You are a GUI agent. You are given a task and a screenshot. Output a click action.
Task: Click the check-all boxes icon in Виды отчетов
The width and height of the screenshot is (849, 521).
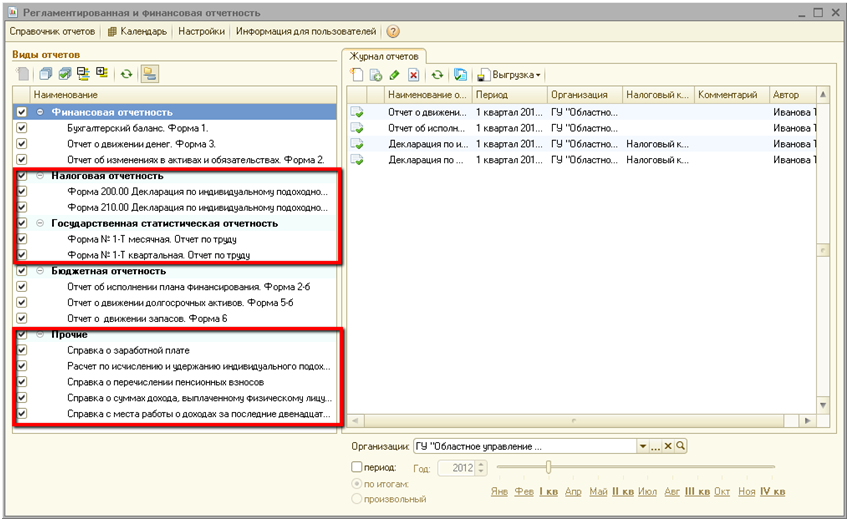coord(65,73)
